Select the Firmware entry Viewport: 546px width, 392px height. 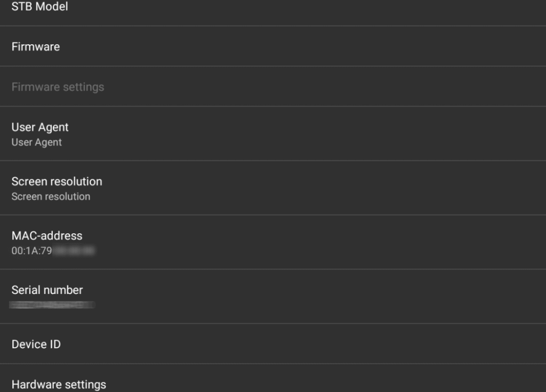tap(36, 47)
